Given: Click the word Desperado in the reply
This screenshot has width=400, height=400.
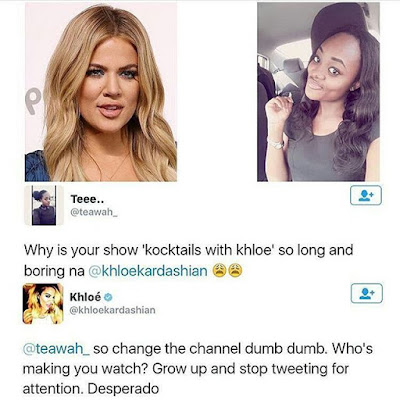Looking at the screenshot, I should click(x=123, y=389).
